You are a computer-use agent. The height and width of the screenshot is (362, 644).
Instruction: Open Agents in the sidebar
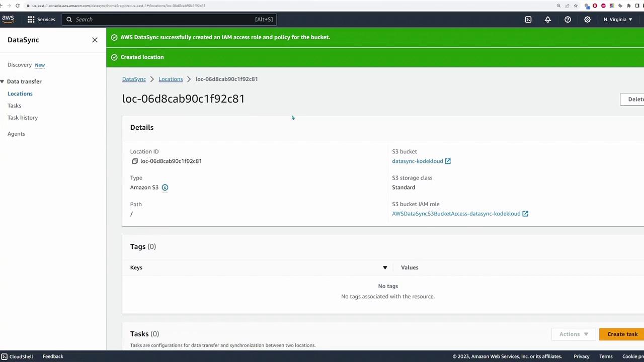(16, 134)
